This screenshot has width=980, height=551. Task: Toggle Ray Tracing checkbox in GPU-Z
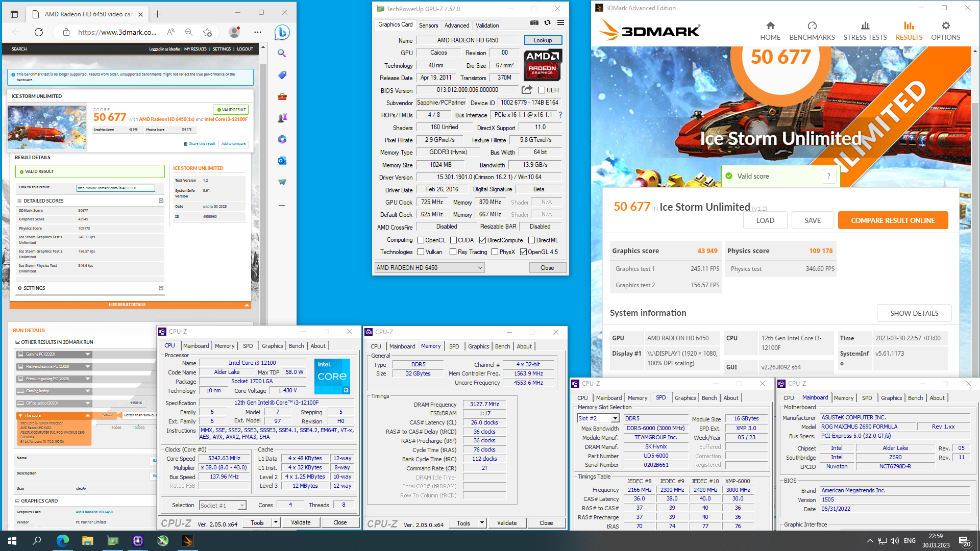tap(453, 252)
